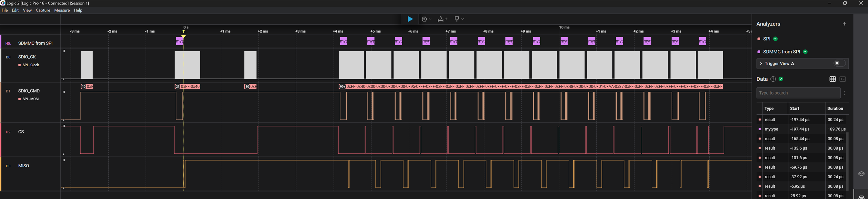This screenshot has width=868, height=199.
Task: Open the Capture menu
Action: 43,10
